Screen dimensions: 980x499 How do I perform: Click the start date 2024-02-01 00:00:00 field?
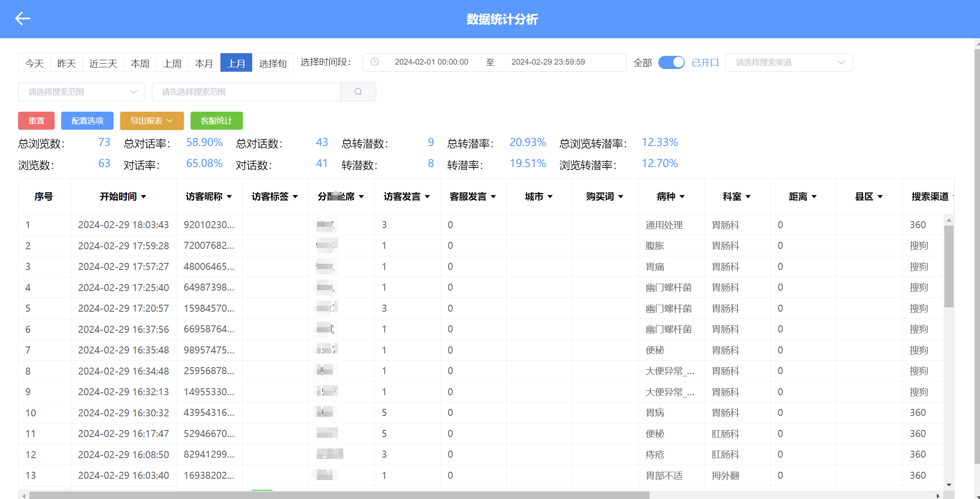431,62
